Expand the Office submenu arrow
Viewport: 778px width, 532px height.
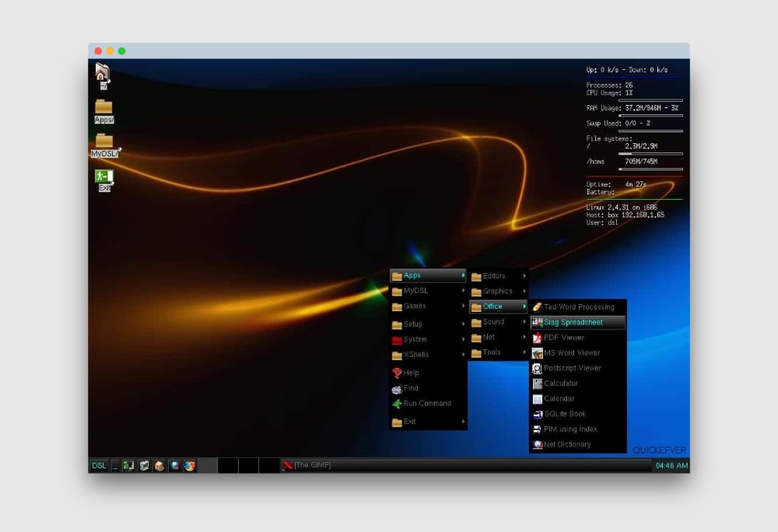[x=524, y=306]
